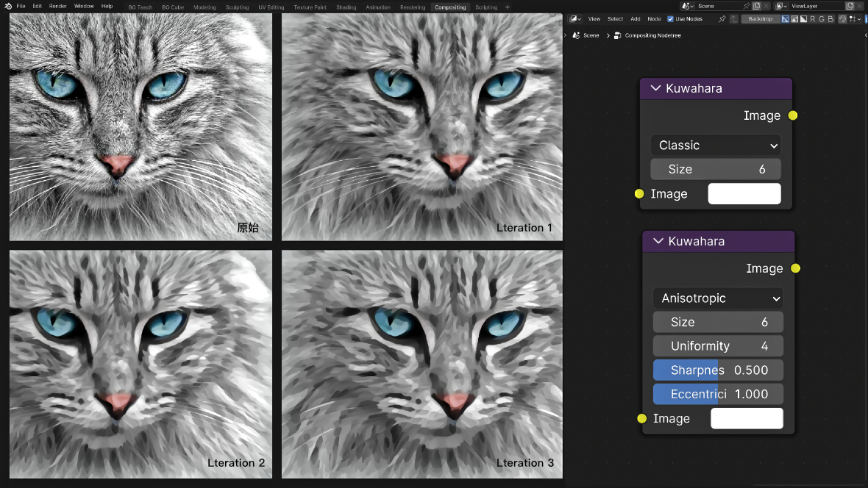Click the snapping magnet icon in header
This screenshot has width=868, height=488.
(x=842, y=19)
